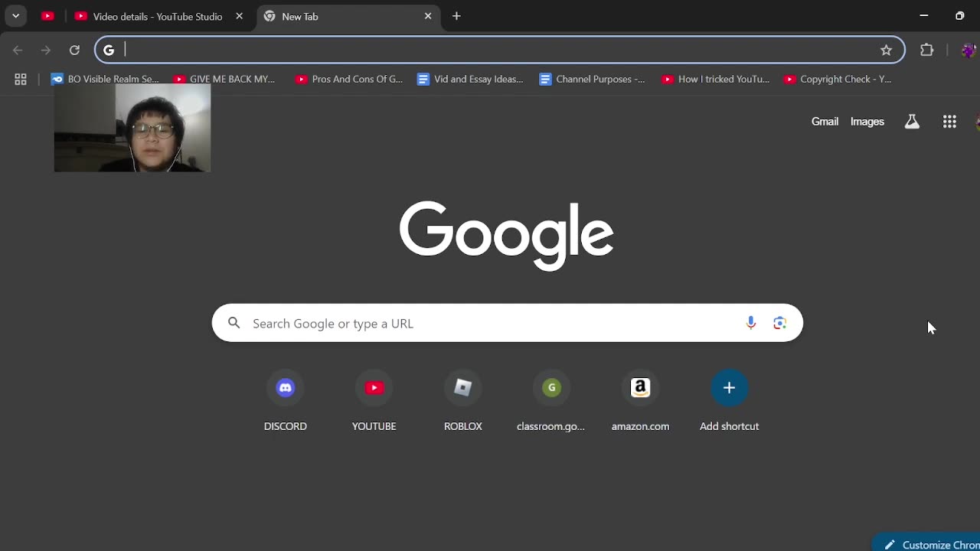Switch to the pinned YouTube tab
980x551 pixels.
pos(47,16)
